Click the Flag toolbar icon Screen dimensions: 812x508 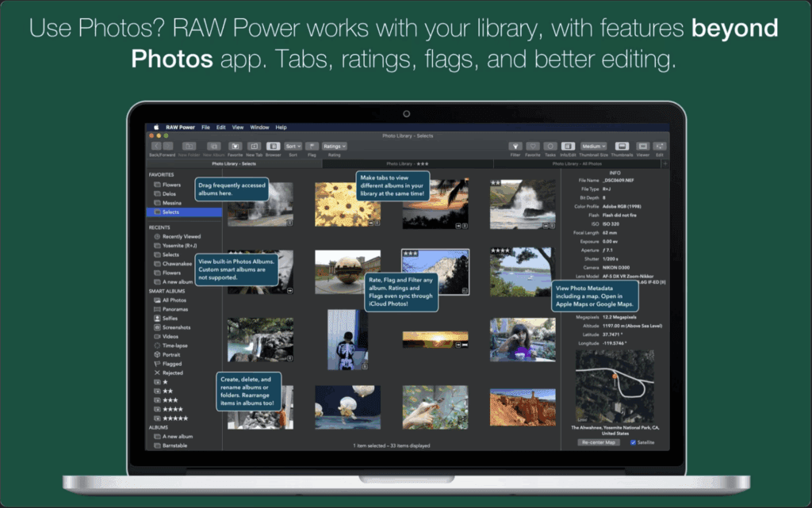pos(312,147)
